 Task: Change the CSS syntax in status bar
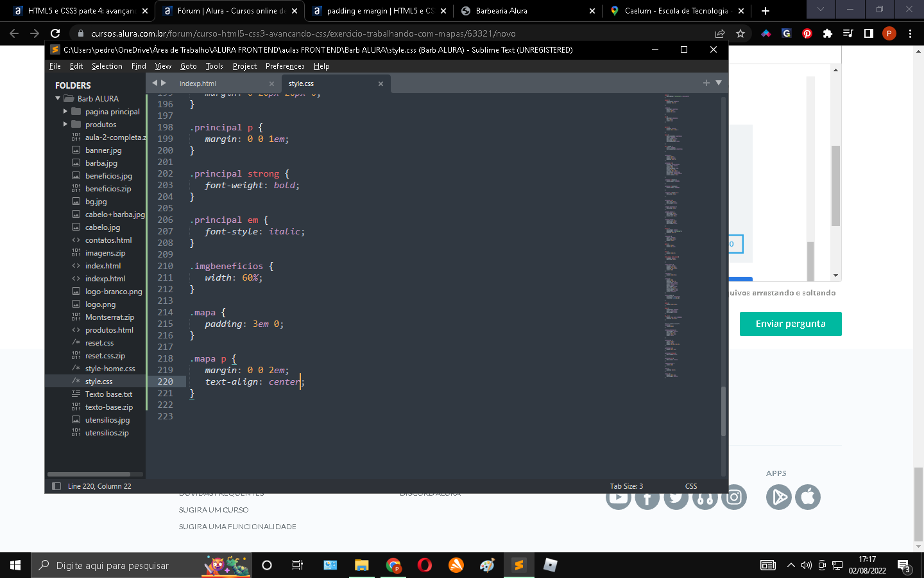[x=691, y=486]
